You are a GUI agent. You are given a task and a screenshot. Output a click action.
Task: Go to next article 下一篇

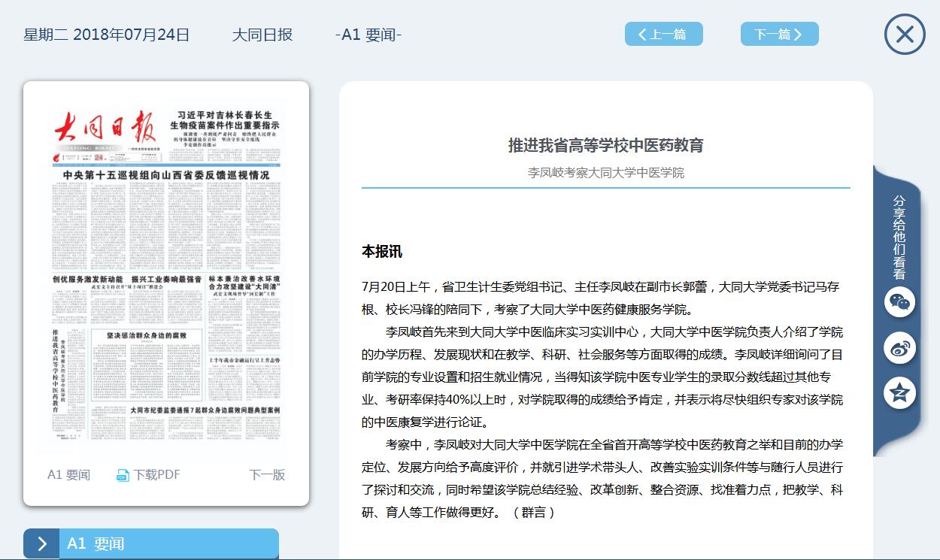pyautogui.click(x=779, y=34)
